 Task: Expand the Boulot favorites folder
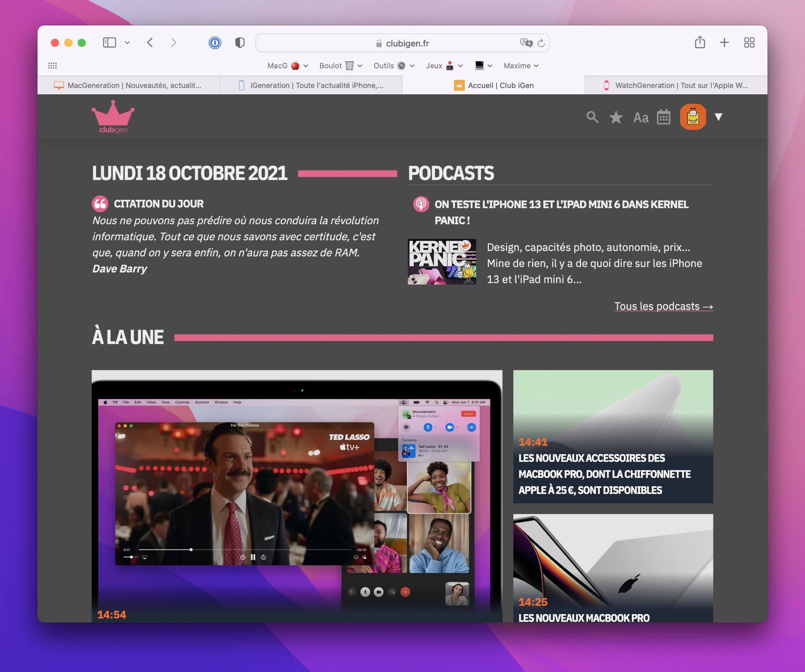click(341, 66)
